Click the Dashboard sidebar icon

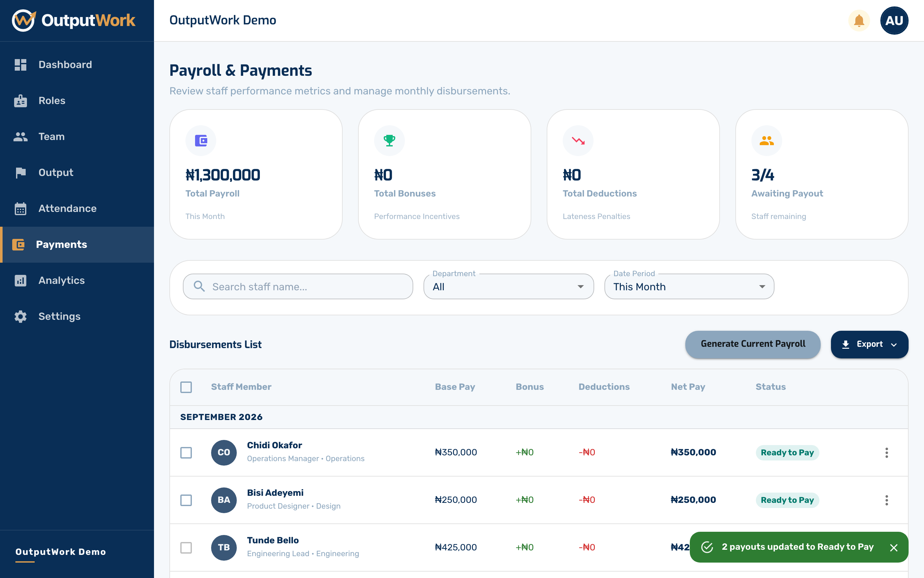[x=21, y=65]
